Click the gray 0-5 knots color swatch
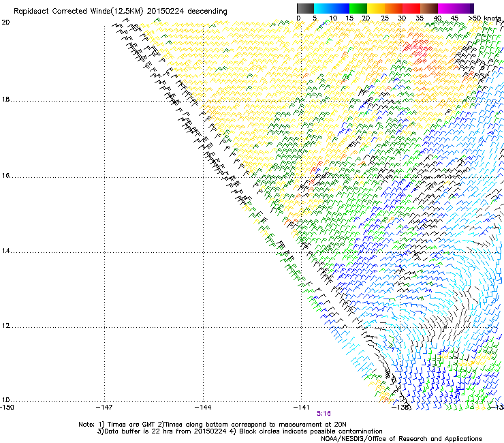This screenshot has height=443, width=504. coord(305,8)
